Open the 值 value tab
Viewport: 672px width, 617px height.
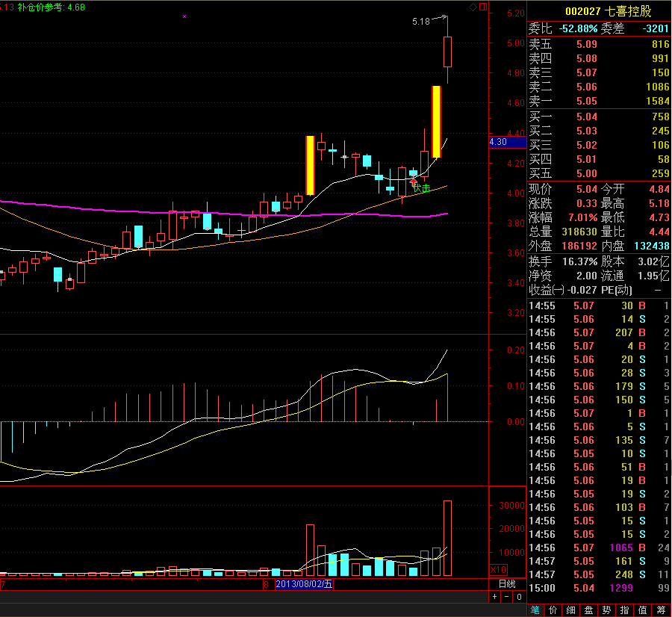click(642, 610)
